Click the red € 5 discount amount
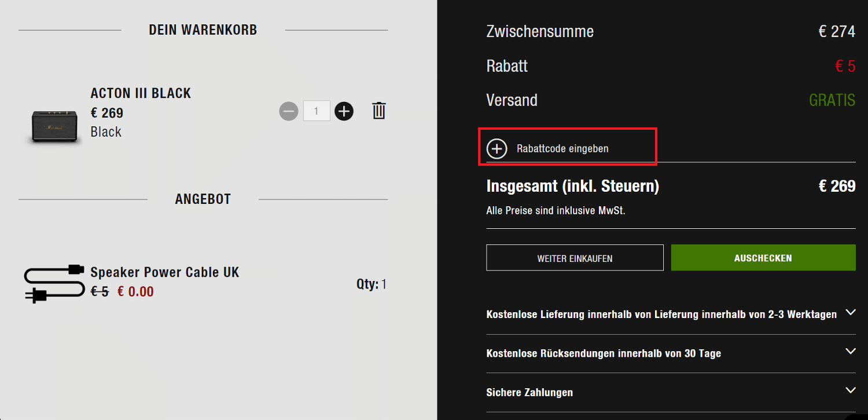This screenshot has width=868, height=420. [x=845, y=66]
